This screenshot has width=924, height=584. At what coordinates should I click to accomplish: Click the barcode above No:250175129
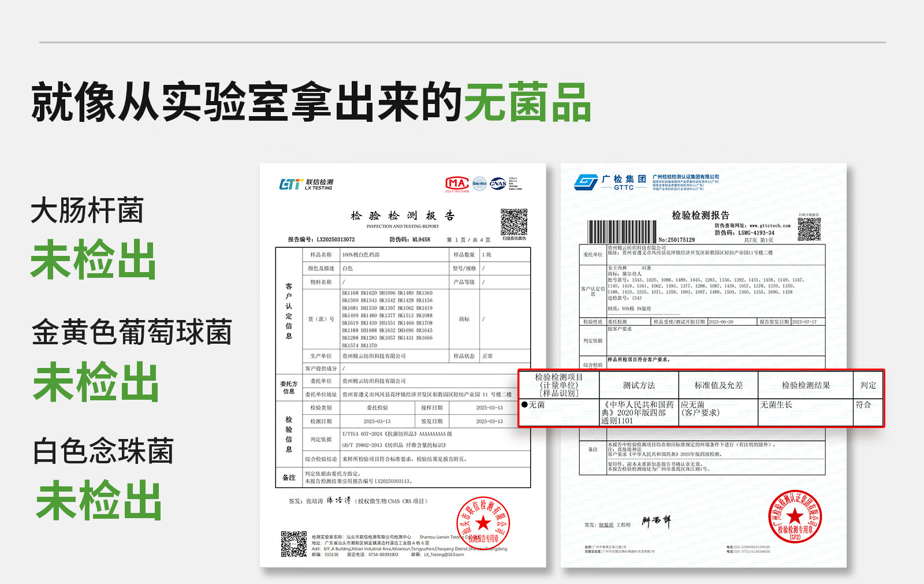pos(622,232)
